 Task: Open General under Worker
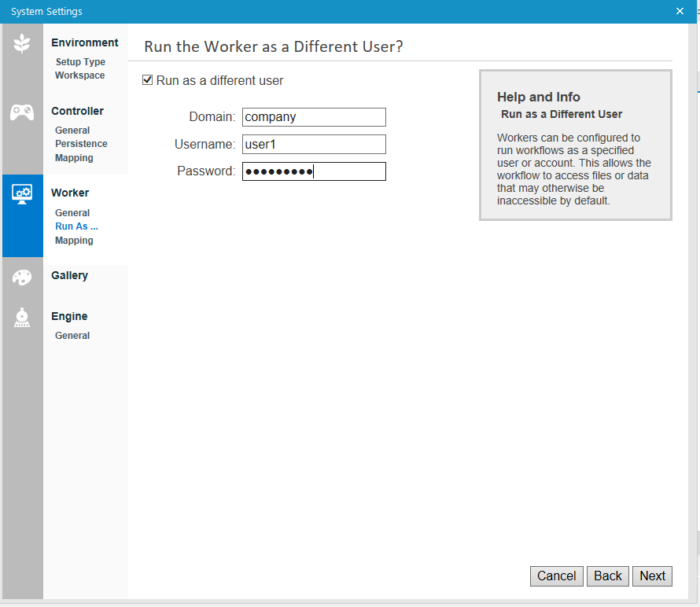click(72, 212)
